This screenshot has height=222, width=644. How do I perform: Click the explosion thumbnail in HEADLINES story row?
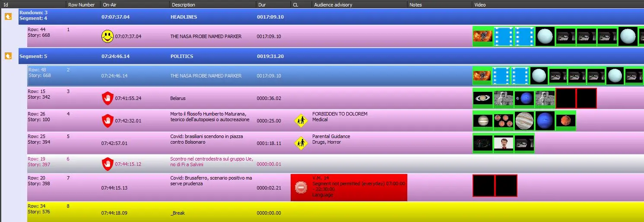[482, 36]
